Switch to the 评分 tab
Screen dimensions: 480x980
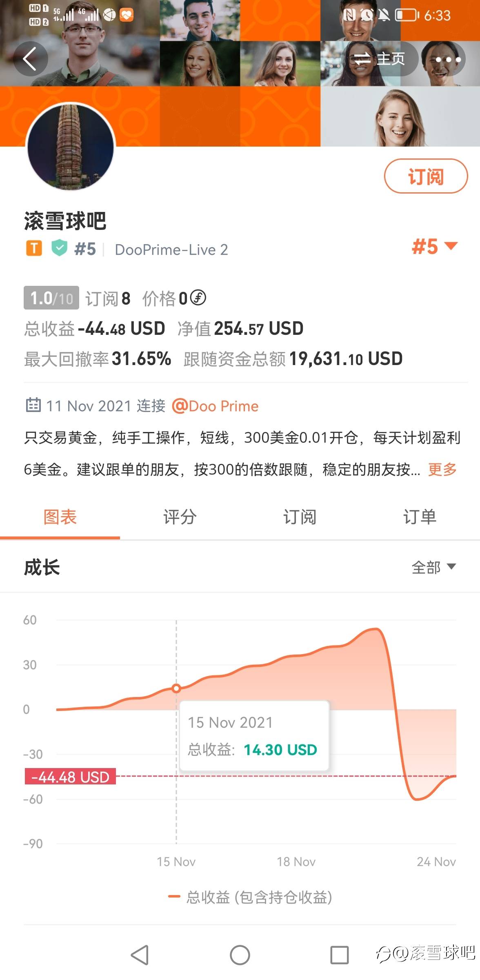pyautogui.click(x=180, y=517)
